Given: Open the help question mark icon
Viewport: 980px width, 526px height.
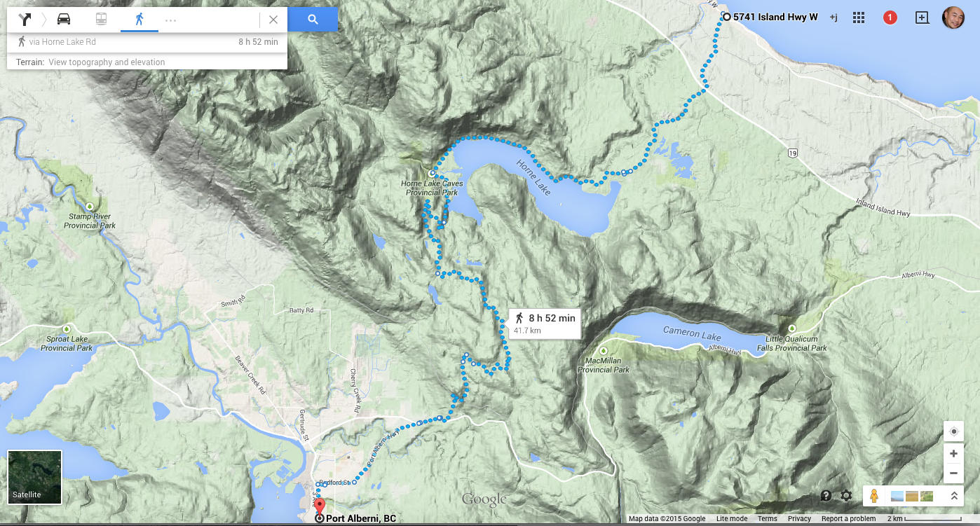Looking at the screenshot, I should 826,496.
